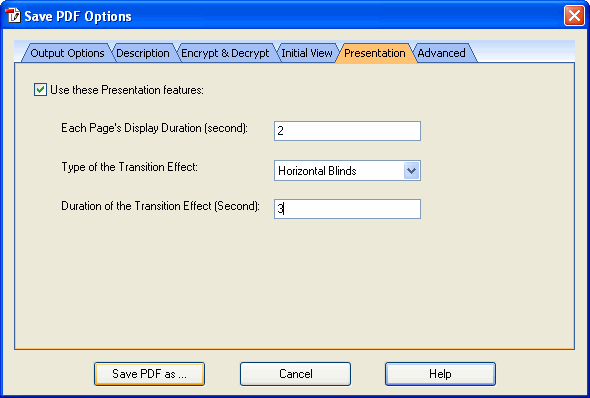This screenshot has height=398, width=590.
Task: Click Each Page's Display Duration field
Action: pos(347,131)
